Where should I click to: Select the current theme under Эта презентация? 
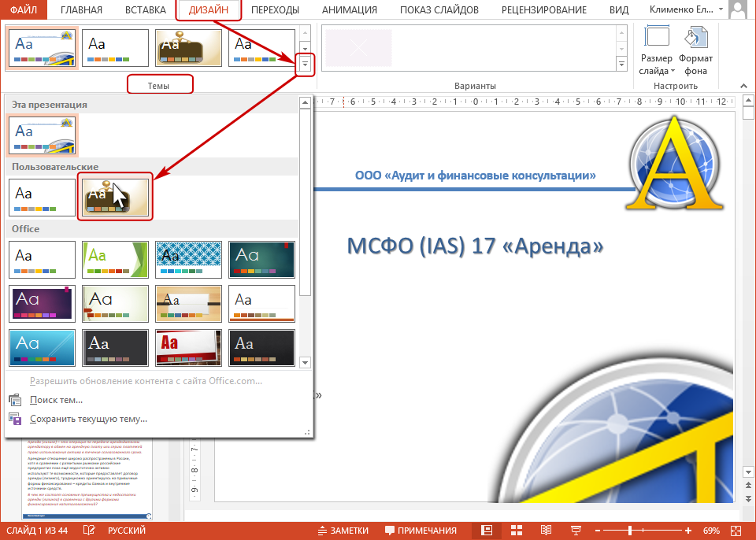pyautogui.click(x=42, y=136)
